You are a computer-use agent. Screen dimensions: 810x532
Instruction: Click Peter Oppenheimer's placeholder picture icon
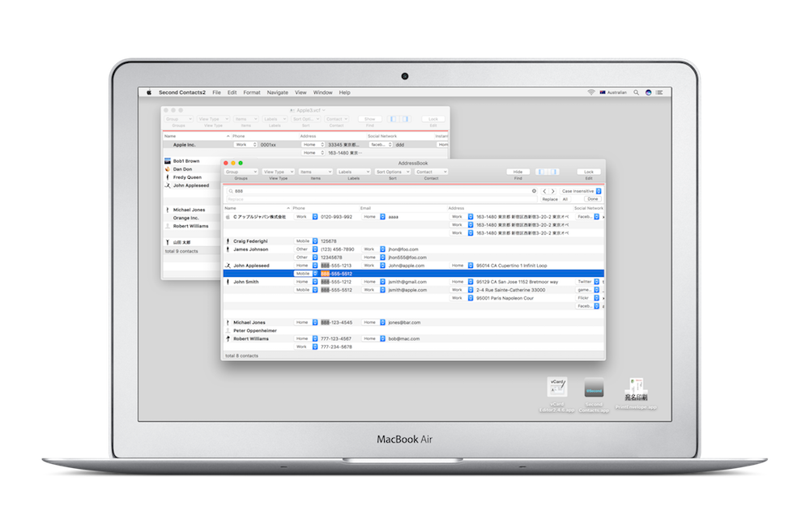click(x=228, y=330)
